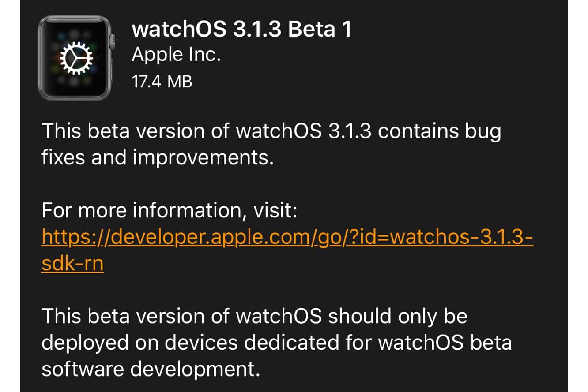This screenshot has height=392, width=588.
Task: Click the light gray left margin strip
Action: pyautogui.click(x=10, y=196)
